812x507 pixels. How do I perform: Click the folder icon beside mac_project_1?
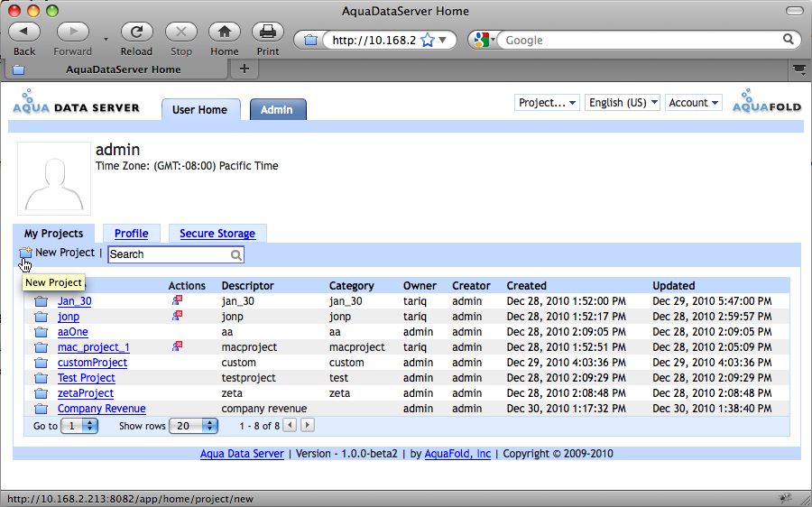(x=41, y=347)
